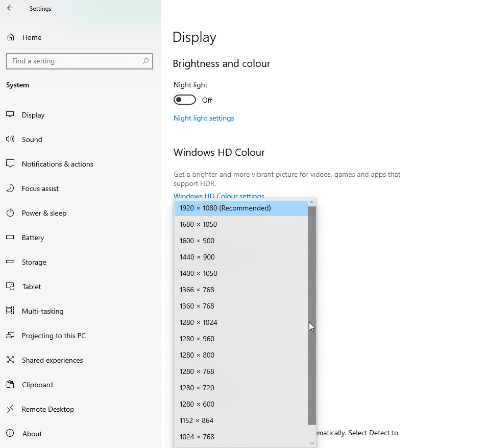Select 1280 × 960 resolution

click(x=241, y=339)
